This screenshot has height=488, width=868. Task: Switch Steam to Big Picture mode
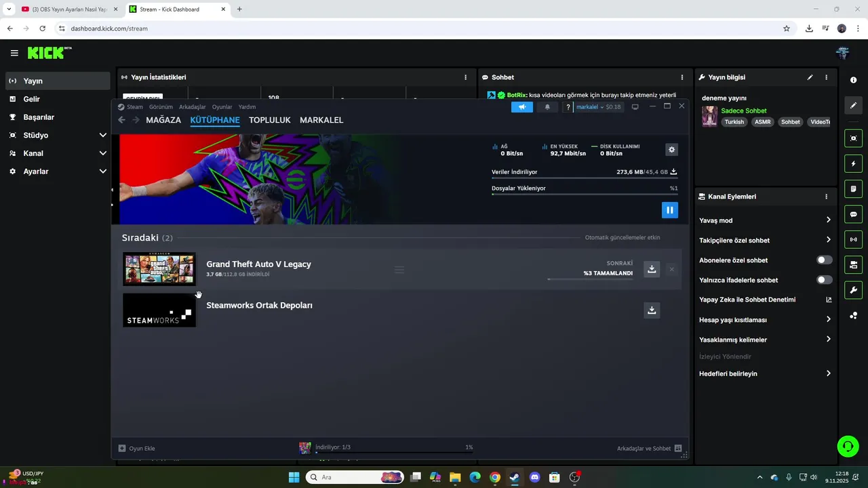tap(635, 107)
